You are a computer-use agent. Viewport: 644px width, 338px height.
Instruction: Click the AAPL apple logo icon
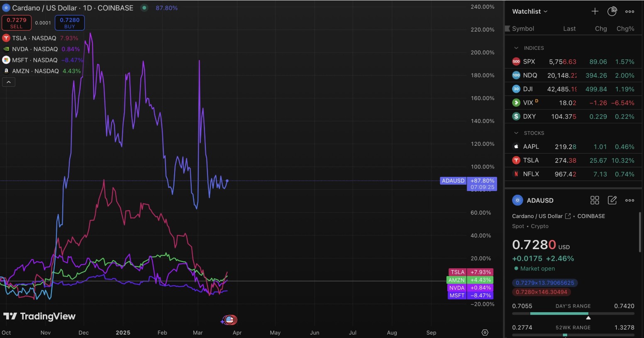pos(516,147)
